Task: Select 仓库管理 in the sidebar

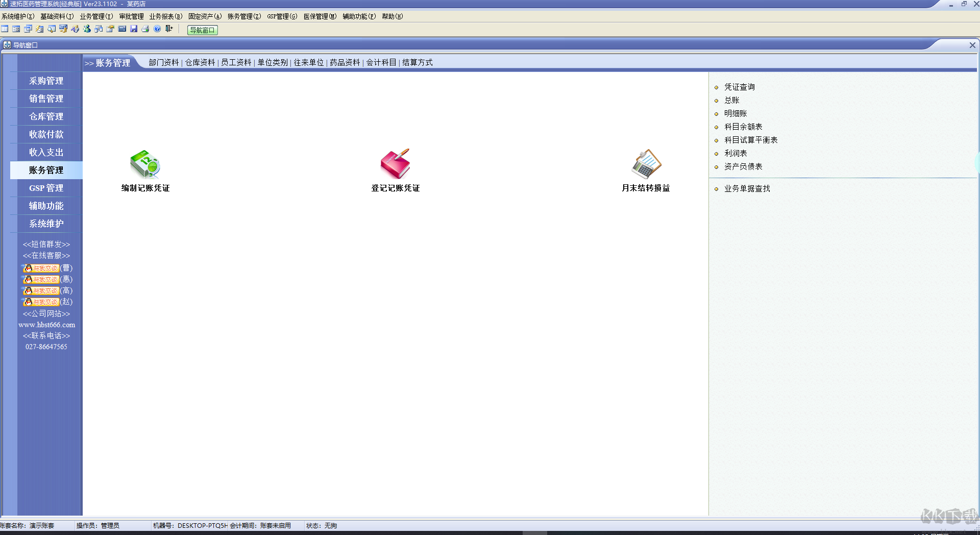Action: pyautogui.click(x=46, y=116)
